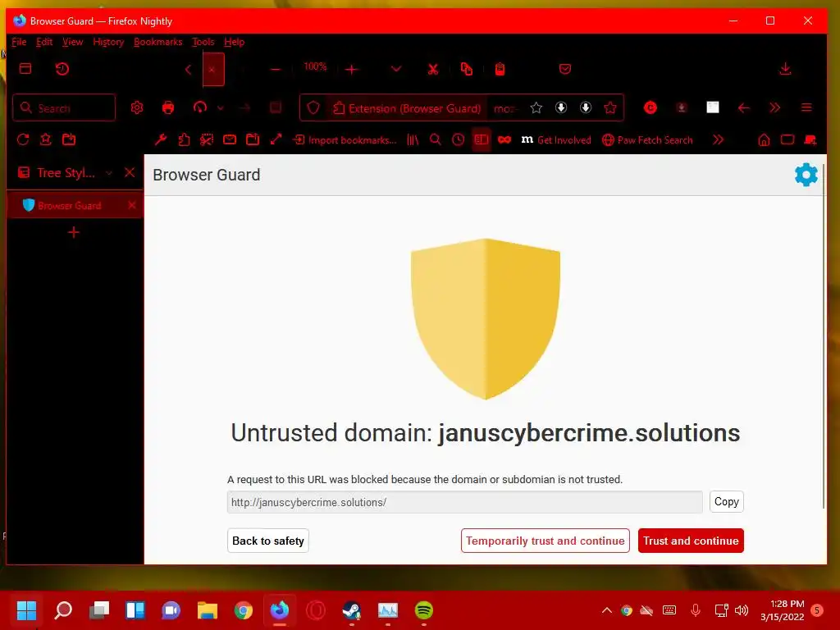Click the recent history clock-arrow icon
The image size is (840, 630).
pyautogui.click(x=62, y=69)
